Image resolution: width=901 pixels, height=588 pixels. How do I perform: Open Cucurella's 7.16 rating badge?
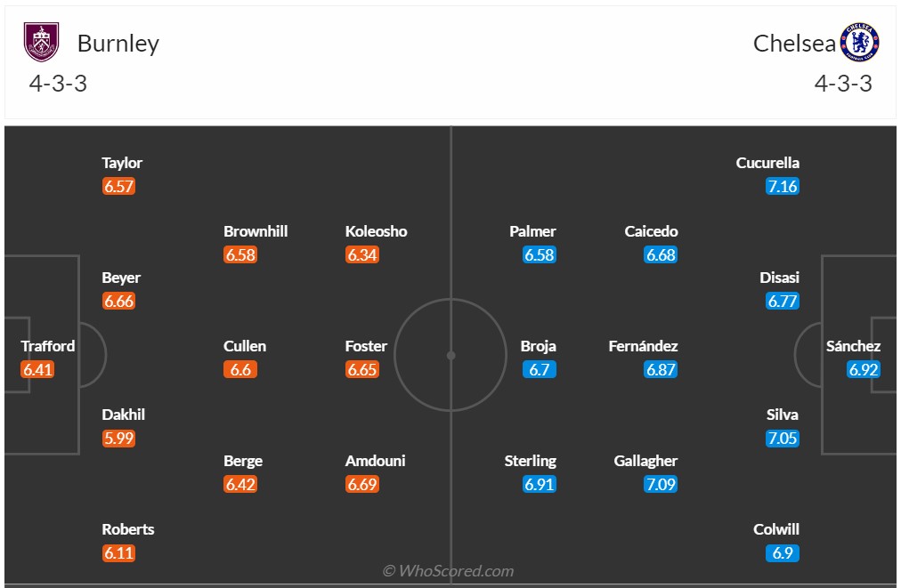click(783, 186)
